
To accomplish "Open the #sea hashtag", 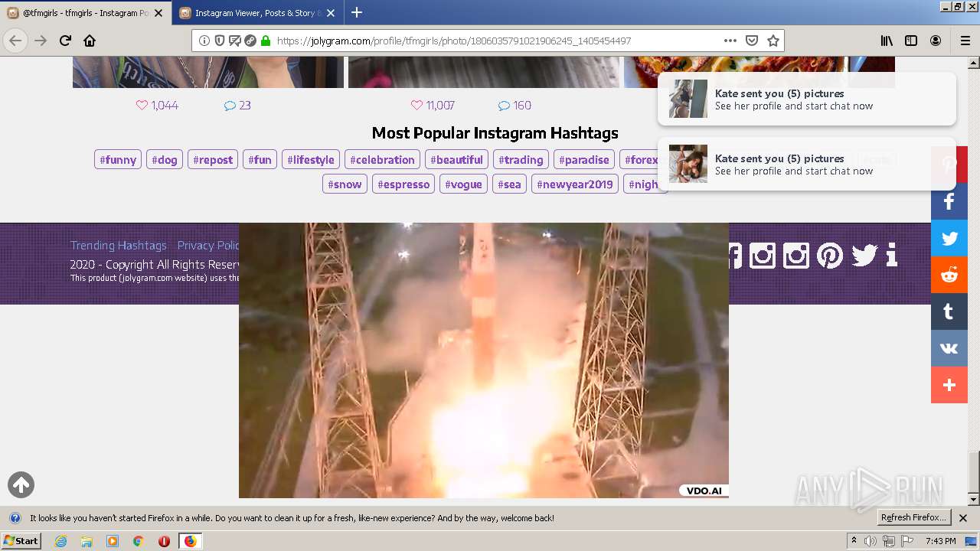I will [x=509, y=184].
